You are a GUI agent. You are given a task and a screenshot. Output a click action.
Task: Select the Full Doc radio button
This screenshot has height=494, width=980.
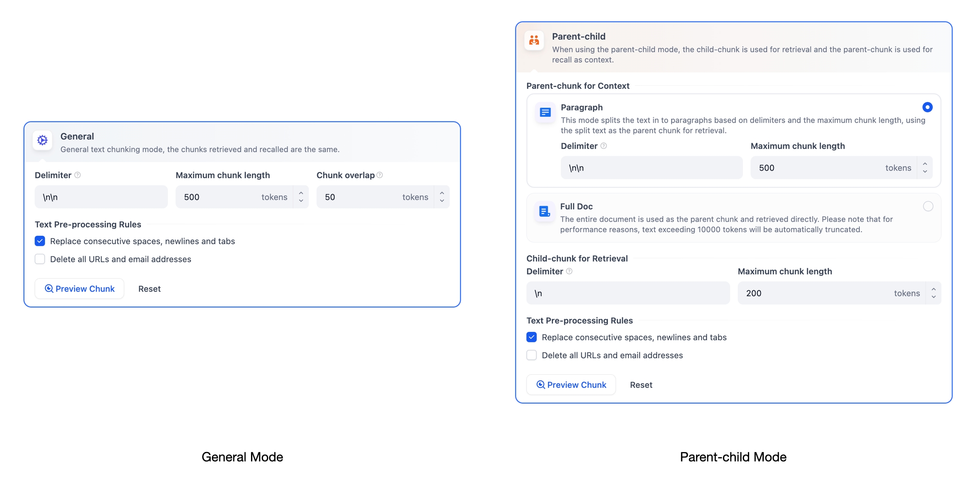point(928,206)
